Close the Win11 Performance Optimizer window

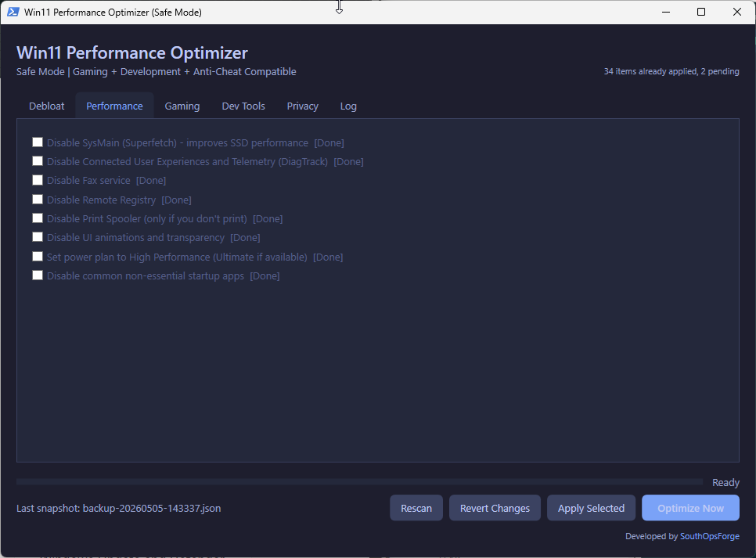pos(737,12)
